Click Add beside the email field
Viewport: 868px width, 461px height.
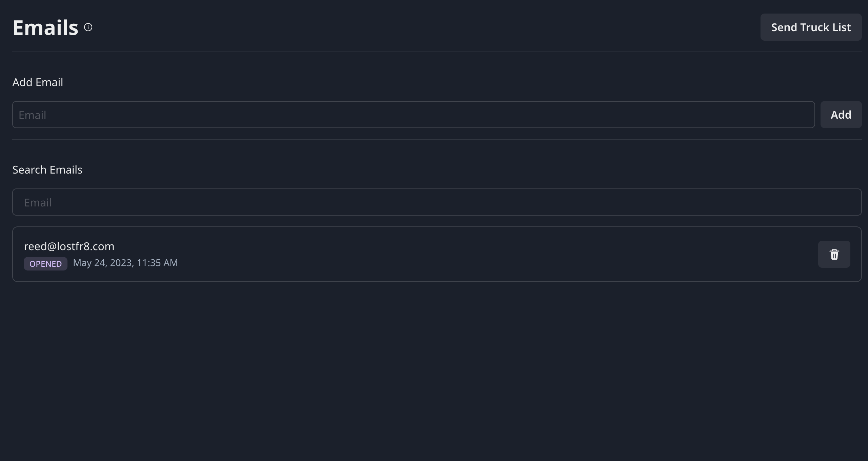pyautogui.click(x=841, y=115)
